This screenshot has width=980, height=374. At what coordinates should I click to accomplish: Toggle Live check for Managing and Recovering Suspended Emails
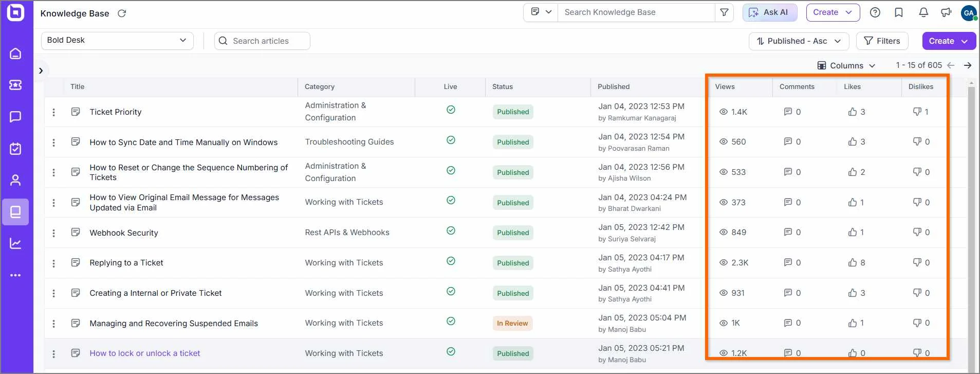point(451,321)
